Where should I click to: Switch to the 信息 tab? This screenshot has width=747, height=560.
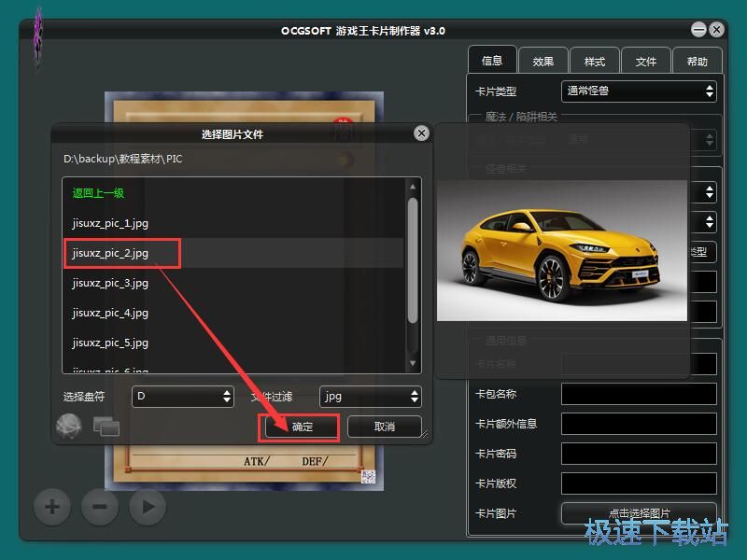click(492, 61)
